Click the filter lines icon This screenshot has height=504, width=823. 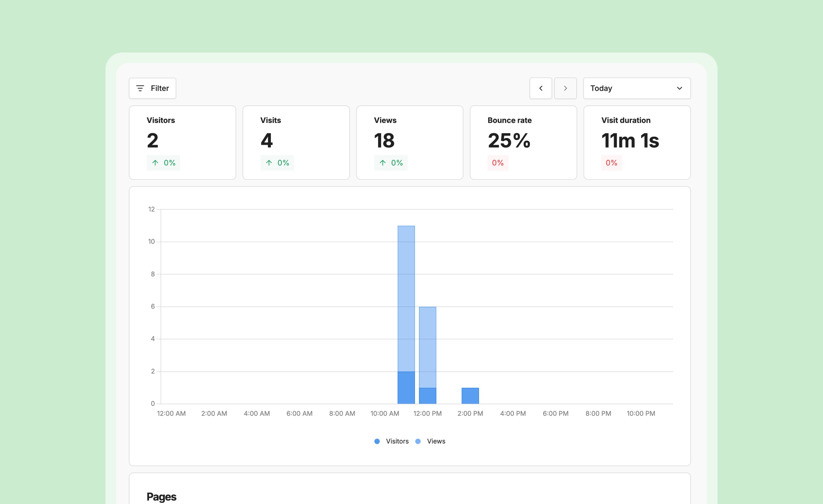(140, 88)
